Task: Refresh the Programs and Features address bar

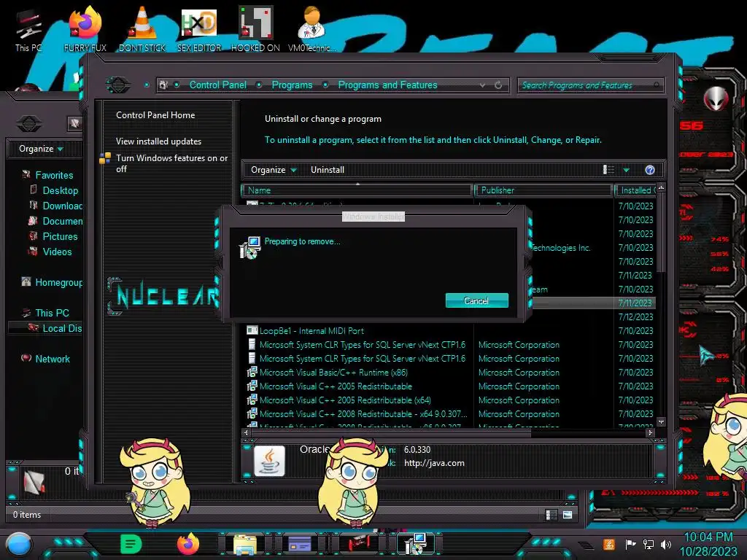Action: pyautogui.click(x=498, y=85)
